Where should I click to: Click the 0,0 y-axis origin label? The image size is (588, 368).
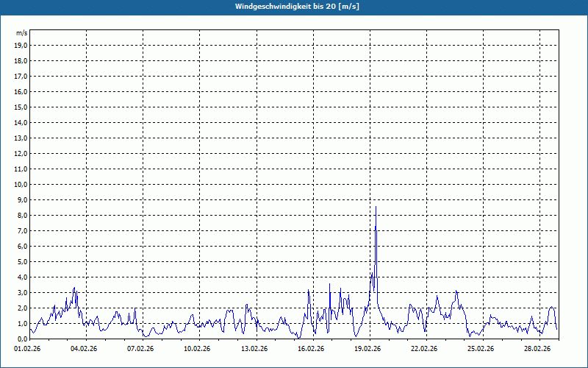click(22, 339)
